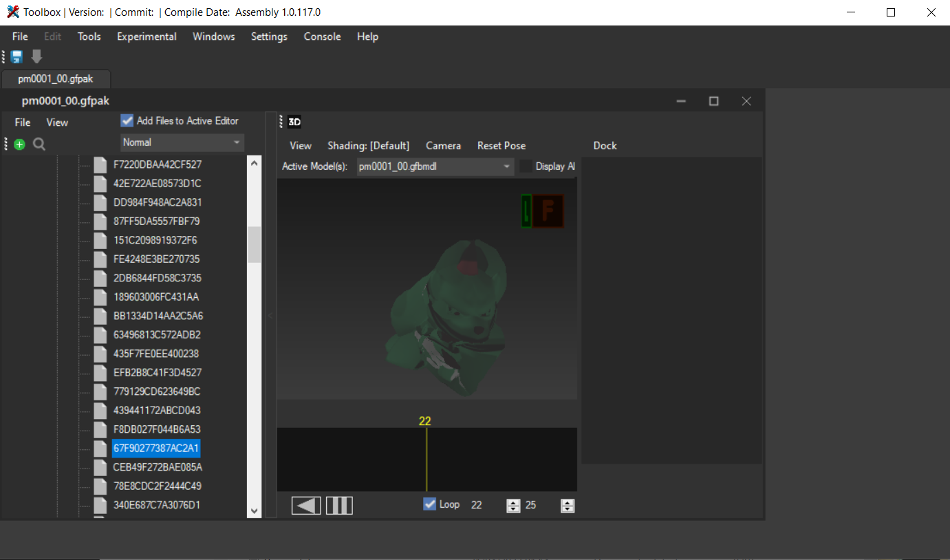Switch to pm0001_00.gfpak tab

pos(56,78)
